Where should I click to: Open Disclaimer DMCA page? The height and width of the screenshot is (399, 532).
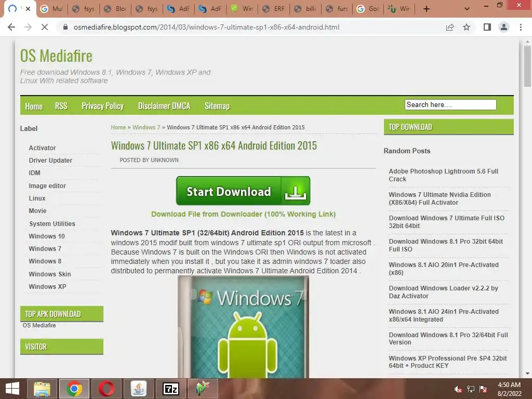[x=164, y=106]
